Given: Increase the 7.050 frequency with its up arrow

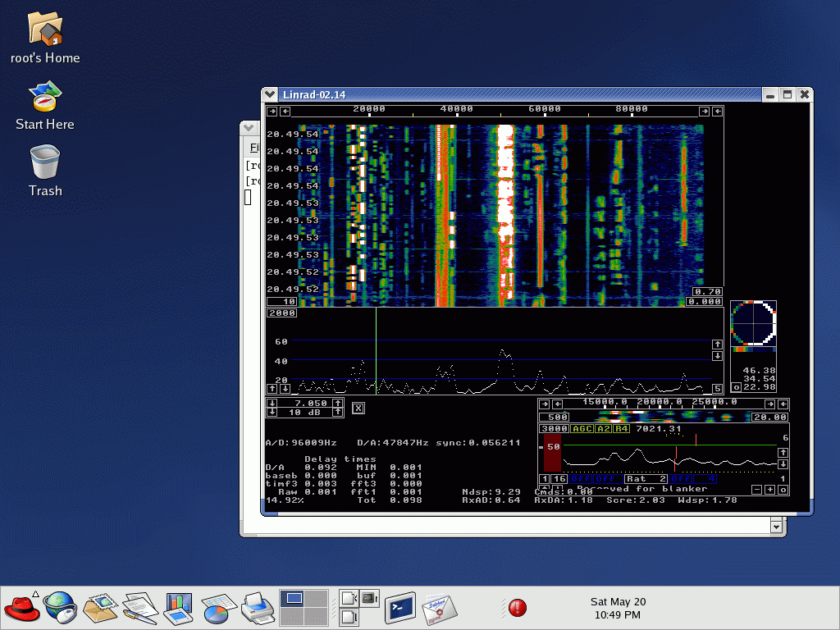Looking at the screenshot, I should (x=337, y=403).
